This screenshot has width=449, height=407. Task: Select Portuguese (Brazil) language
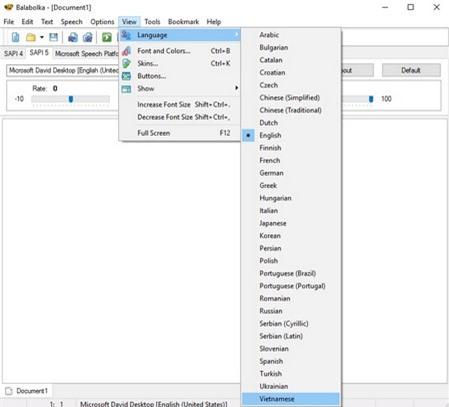(x=290, y=273)
